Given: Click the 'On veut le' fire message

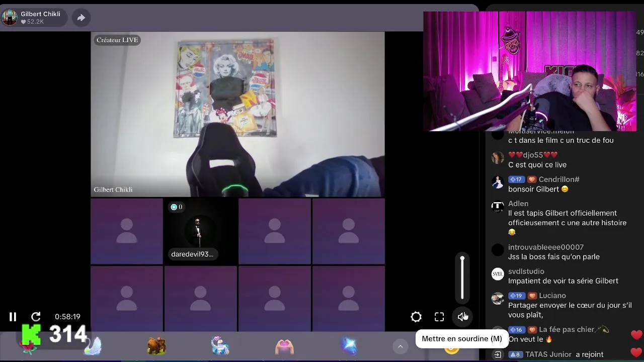Looking at the screenshot, I should click(530, 339).
